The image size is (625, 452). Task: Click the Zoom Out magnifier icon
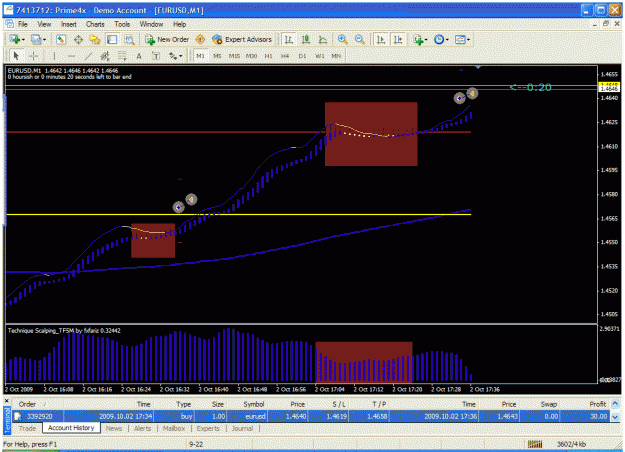click(360, 39)
